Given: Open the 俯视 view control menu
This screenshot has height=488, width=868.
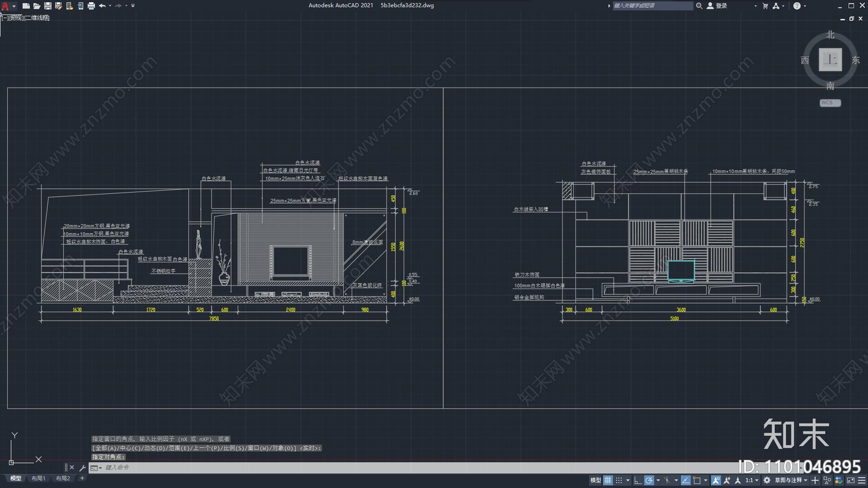Looking at the screenshot, I should (x=16, y=18).
